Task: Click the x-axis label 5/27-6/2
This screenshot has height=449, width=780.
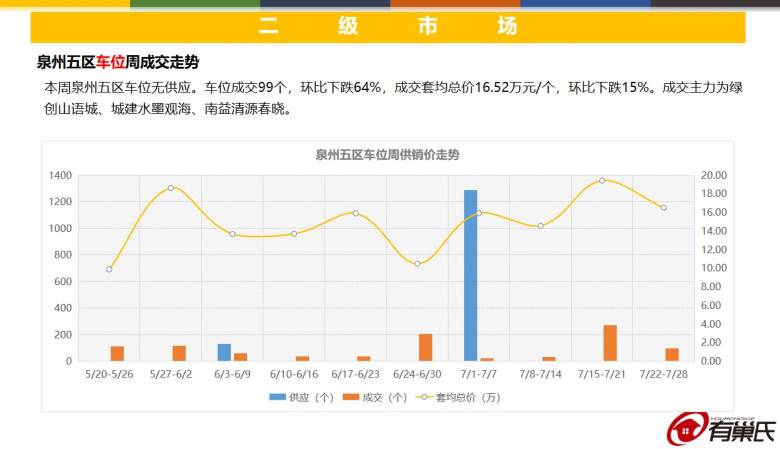Action: [171, 374]
